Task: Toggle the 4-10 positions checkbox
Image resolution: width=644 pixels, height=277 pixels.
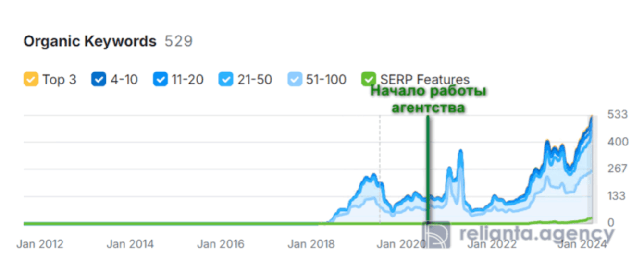Action: point(99,79)
